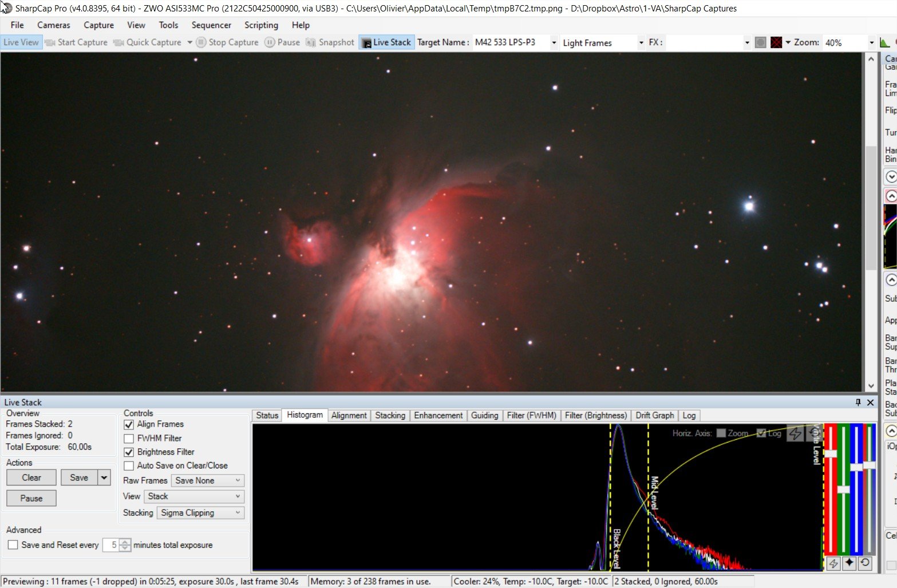Enable the FWHM Filter checkbox
The height and width of the screenshot is (588, 897).
point(129,439)
